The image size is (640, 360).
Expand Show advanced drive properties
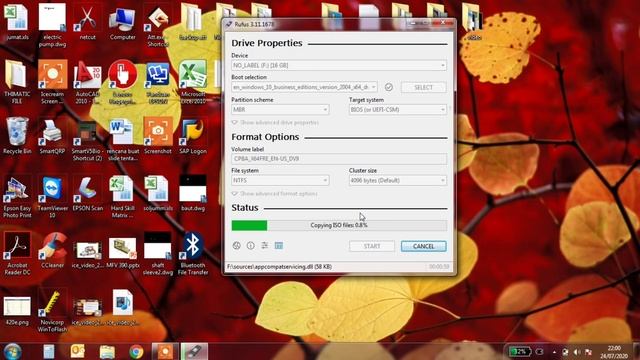tap(275, 122)
